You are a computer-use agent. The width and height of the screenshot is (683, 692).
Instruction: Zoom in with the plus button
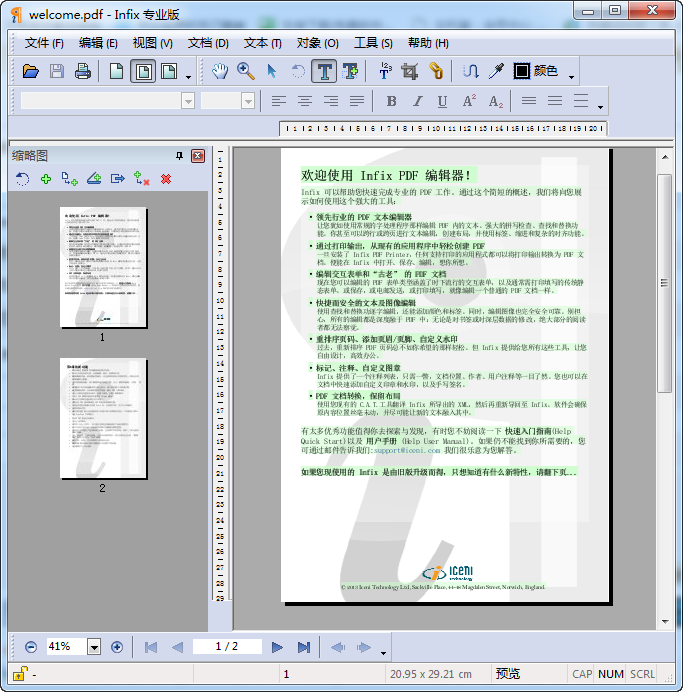(x=117, y=647)
